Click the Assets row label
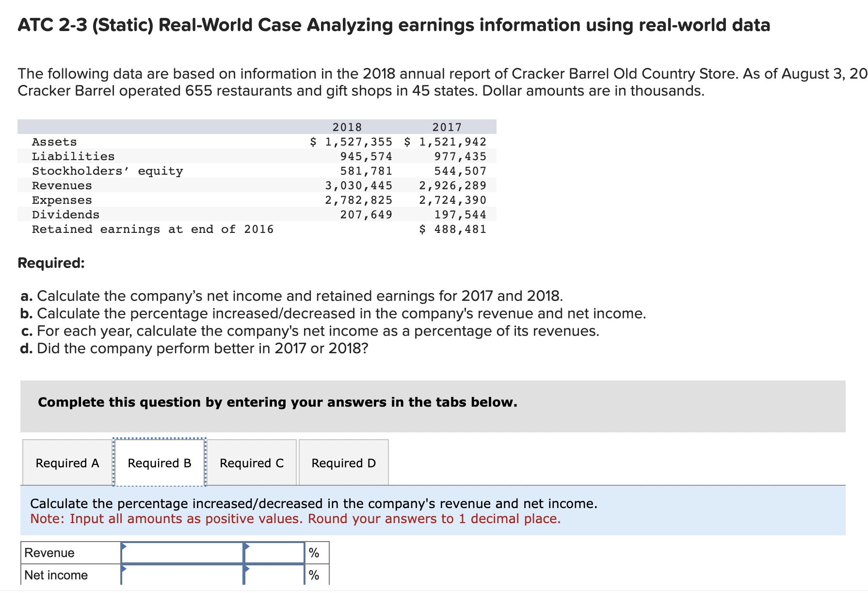The width and height of the screenshot is (868, 593). tap(54, 142)
